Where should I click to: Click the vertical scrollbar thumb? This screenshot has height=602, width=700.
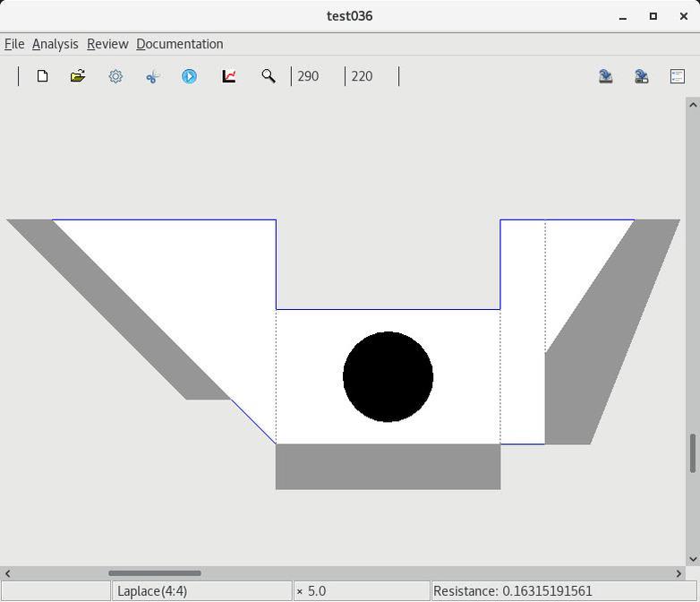pyautogui.click(x=692, y=453)
